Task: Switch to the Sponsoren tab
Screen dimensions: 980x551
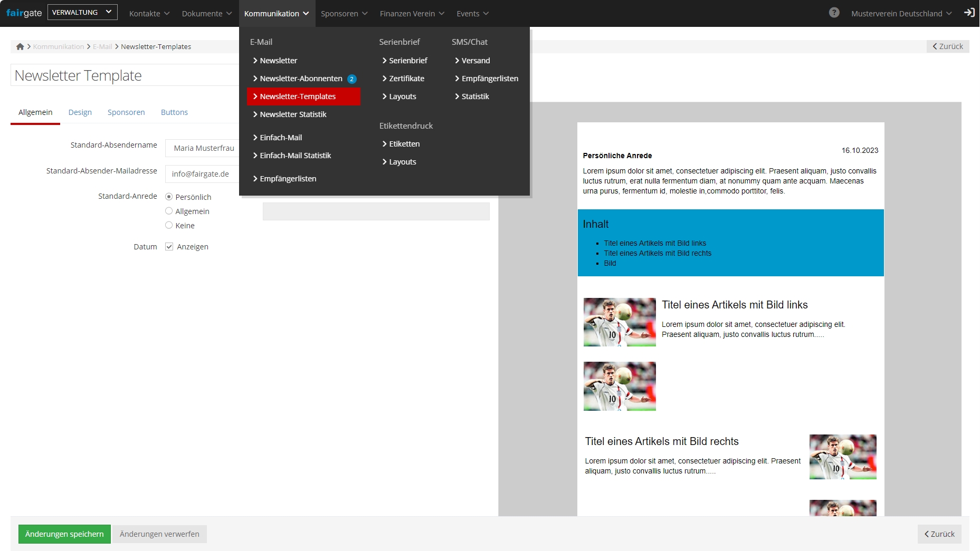Action: (x=126, y=112)
